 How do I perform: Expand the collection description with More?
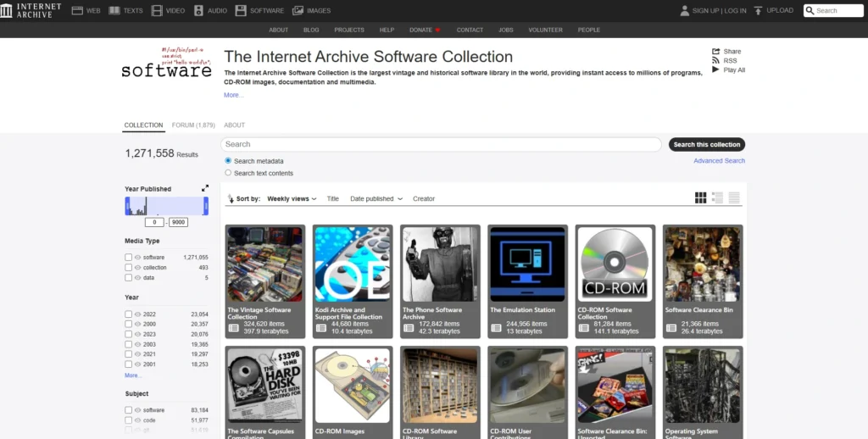(234, 95)
